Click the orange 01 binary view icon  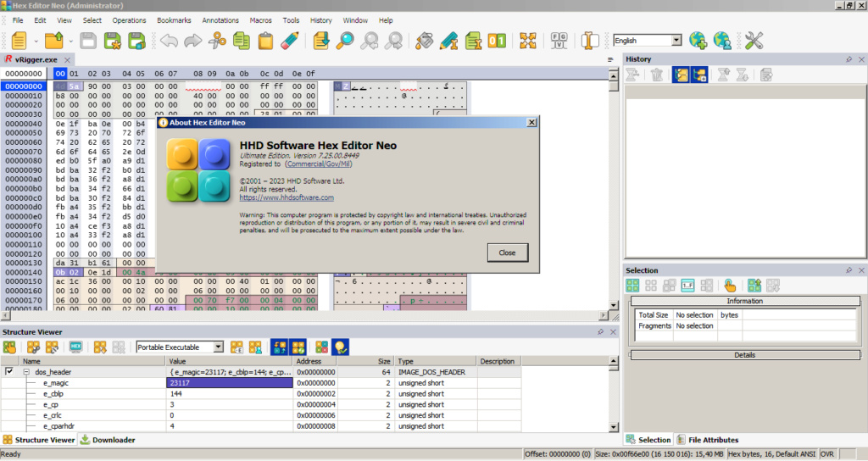coord(497,41)
